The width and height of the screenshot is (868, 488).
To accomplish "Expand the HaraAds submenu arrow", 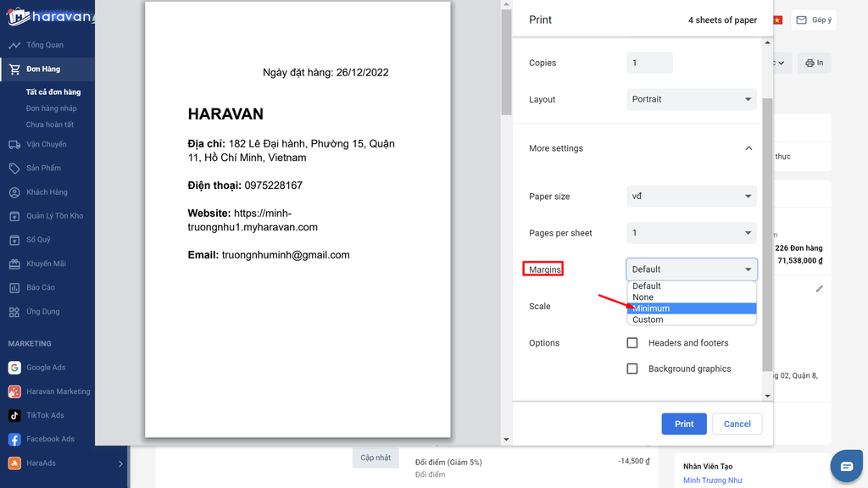I will [x=120, y=463].
